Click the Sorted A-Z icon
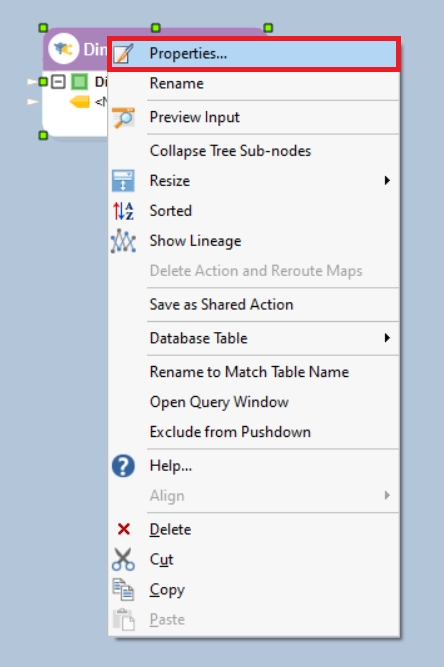This screenshot has height=667, width=444. (x=123, y=211)
